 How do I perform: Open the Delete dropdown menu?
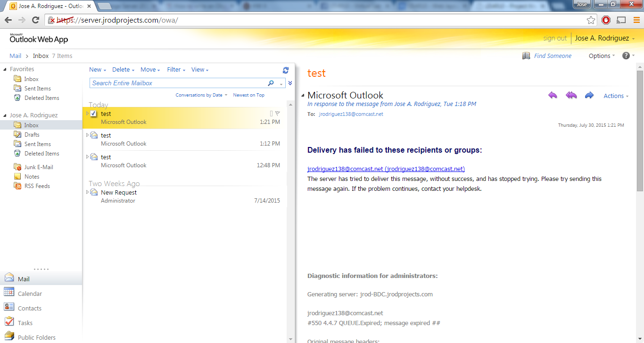[x=124, y=70]
